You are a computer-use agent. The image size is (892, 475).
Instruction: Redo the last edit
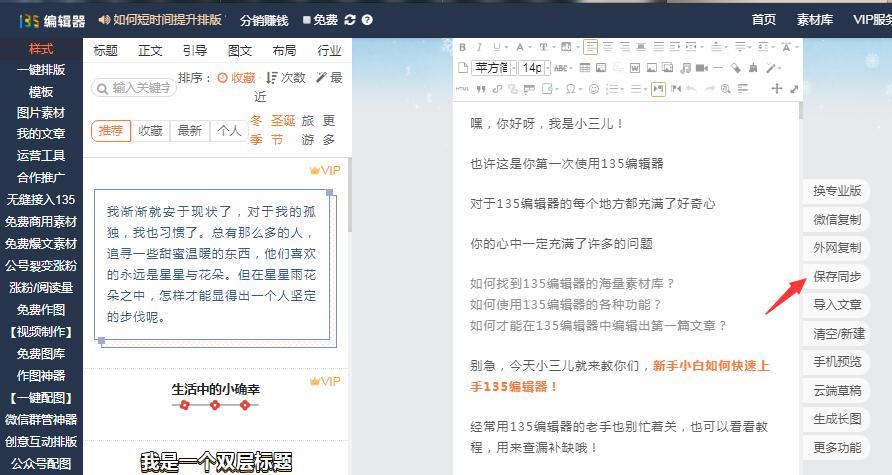tap(709, 89)
